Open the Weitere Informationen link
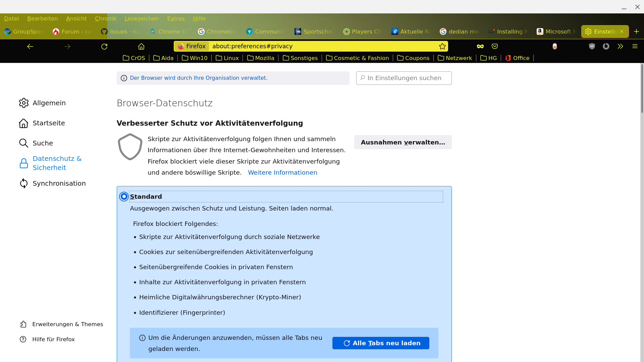The width and height of the screenshot is (644, 362). point(282,172)
